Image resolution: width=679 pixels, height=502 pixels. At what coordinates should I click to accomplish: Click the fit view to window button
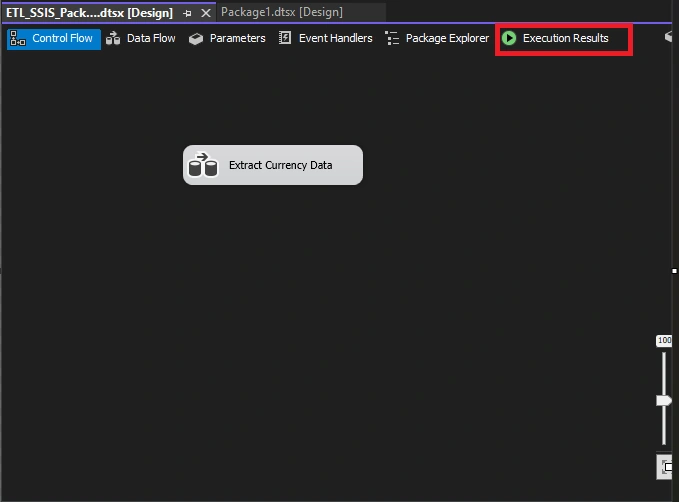coord(666,467)
